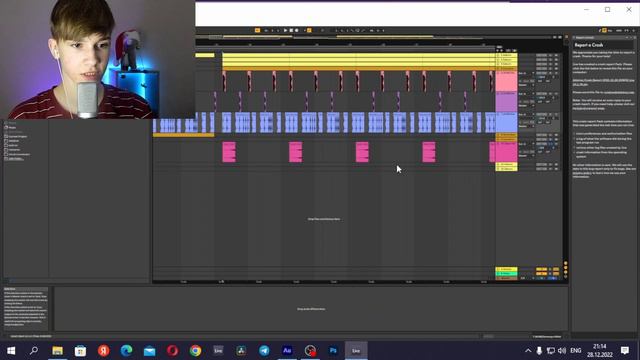Open input type dropdown of magenta track
Viewport: 640px width, 360px height.
(526, 144)
